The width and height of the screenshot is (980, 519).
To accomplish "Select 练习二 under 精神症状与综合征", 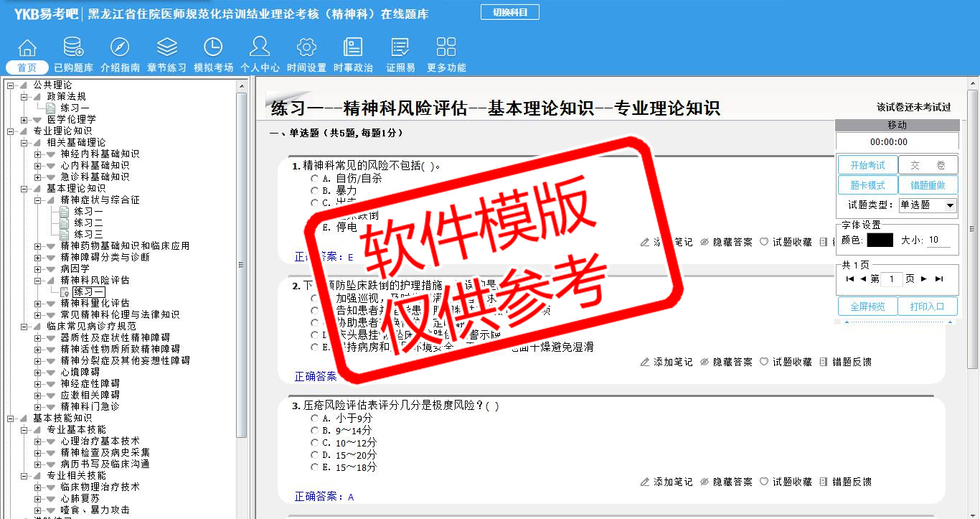I will click(88, 223).
